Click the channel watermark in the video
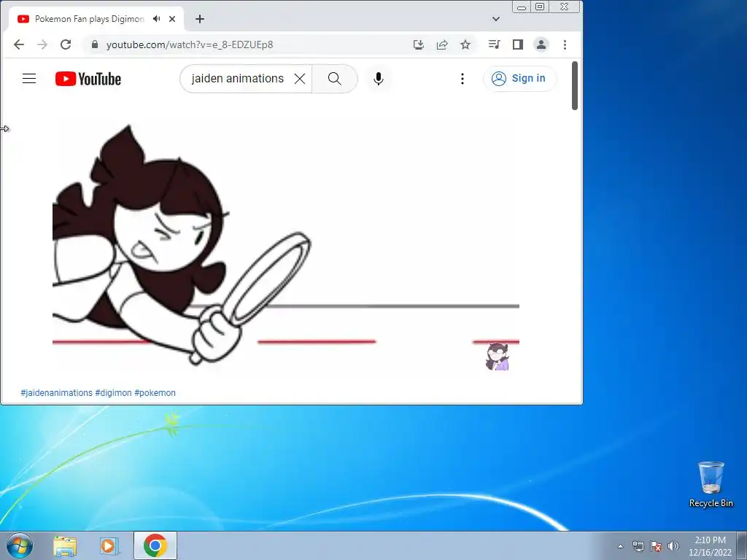747x560 pixels. pos(498,356)
